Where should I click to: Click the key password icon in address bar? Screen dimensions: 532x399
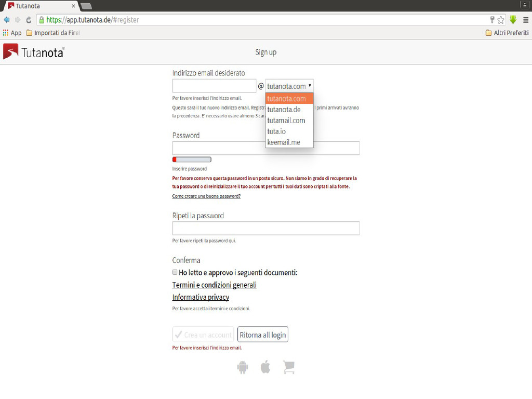(x=492, y=20)
